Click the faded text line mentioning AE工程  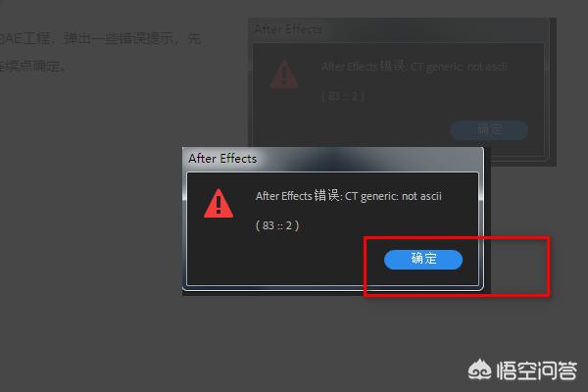tap(101, 38)
